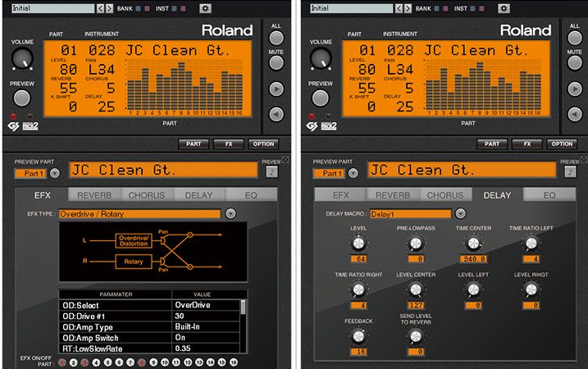Click the next preset arrow in the DELAY window
This screenshot has width=588, height=369.
(x=408, y=8)
